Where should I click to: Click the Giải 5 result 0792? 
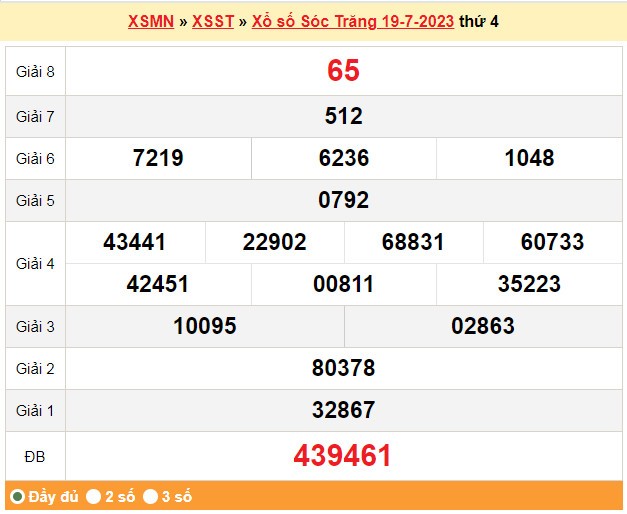point(343,200)
